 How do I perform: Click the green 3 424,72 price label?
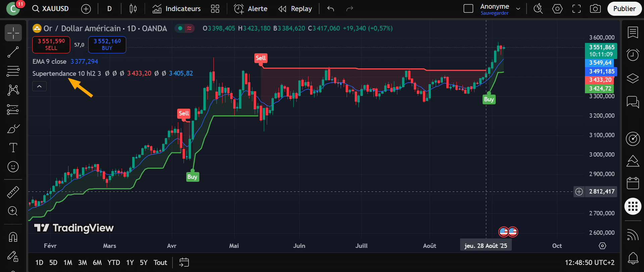pyautogui.click(x=600, y=89)
